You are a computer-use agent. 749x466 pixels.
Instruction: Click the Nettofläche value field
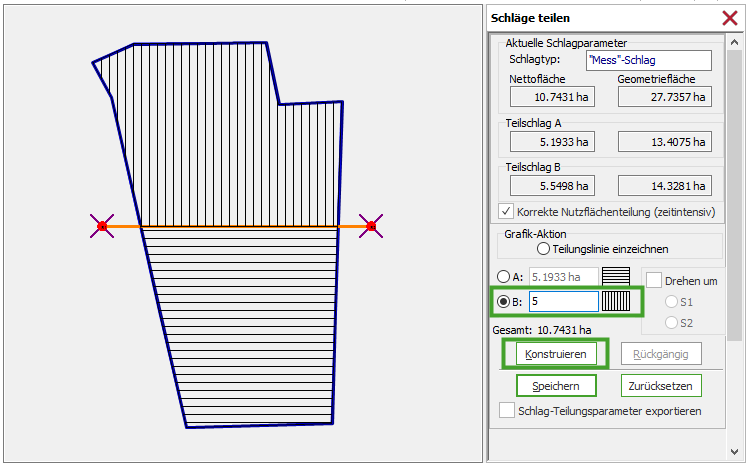coord(551,97)
